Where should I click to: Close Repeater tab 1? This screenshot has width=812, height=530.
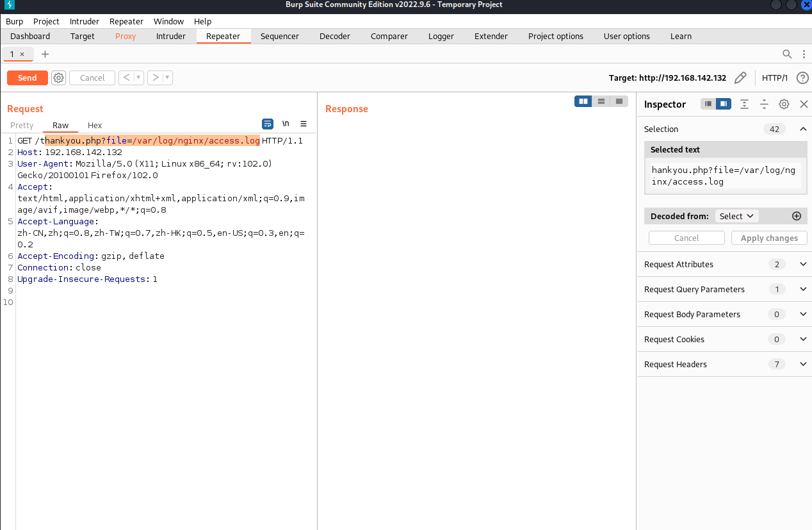pos(22,54)
